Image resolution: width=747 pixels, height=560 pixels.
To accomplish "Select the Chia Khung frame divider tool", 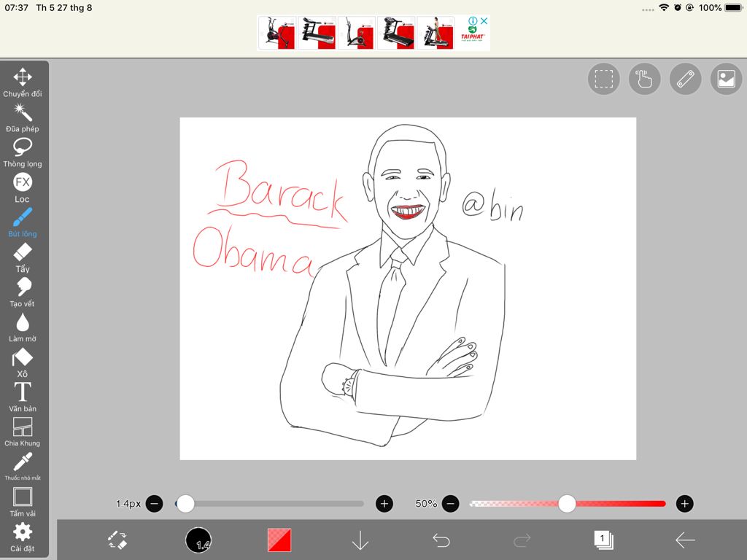I will click(23, 432).
